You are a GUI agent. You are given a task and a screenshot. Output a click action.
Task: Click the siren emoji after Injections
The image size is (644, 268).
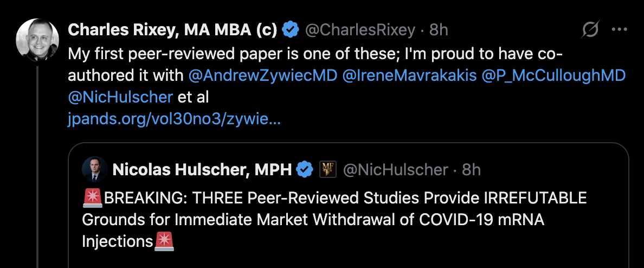(x=164, y=241)
